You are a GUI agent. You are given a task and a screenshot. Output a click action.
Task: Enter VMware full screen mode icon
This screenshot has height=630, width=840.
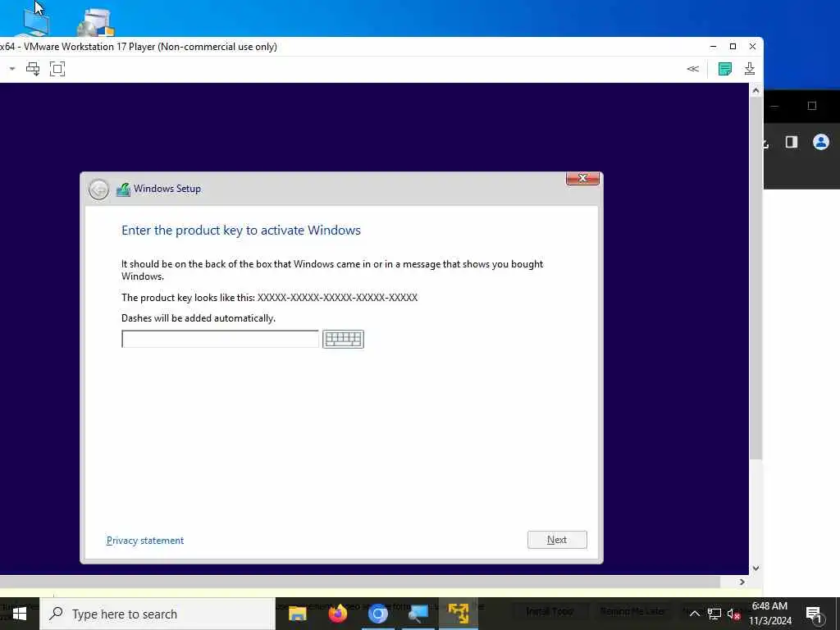tap(57, 69)
